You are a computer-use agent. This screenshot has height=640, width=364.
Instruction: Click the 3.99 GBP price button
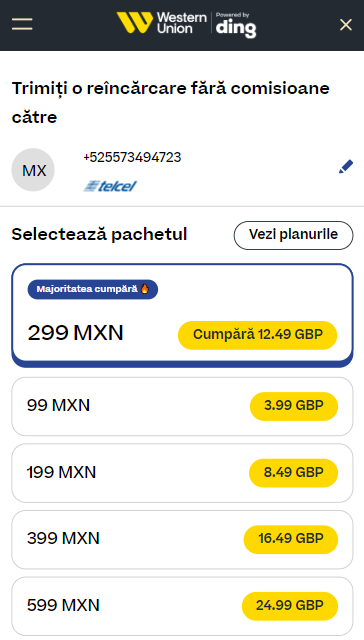click(294, 406)
